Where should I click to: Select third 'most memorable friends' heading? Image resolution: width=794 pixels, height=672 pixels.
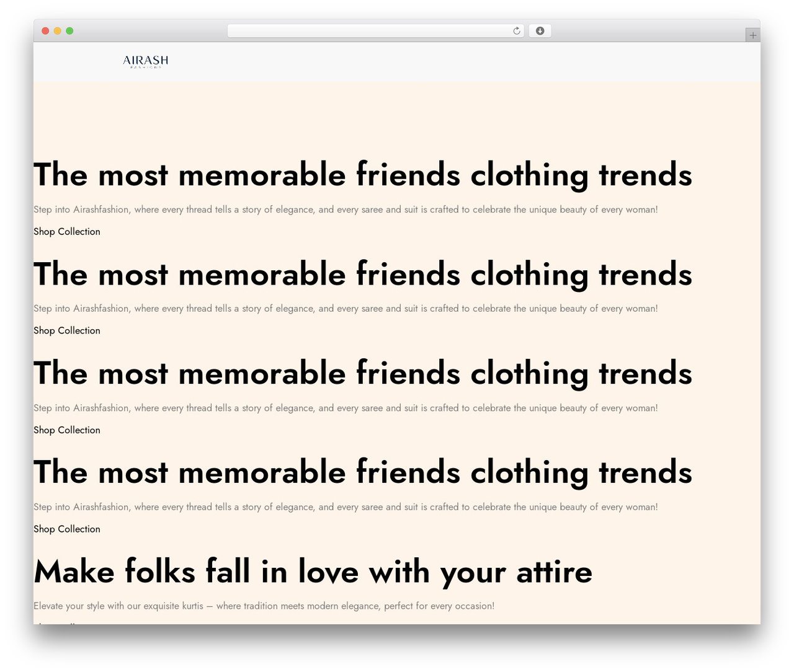pos(363,373)
